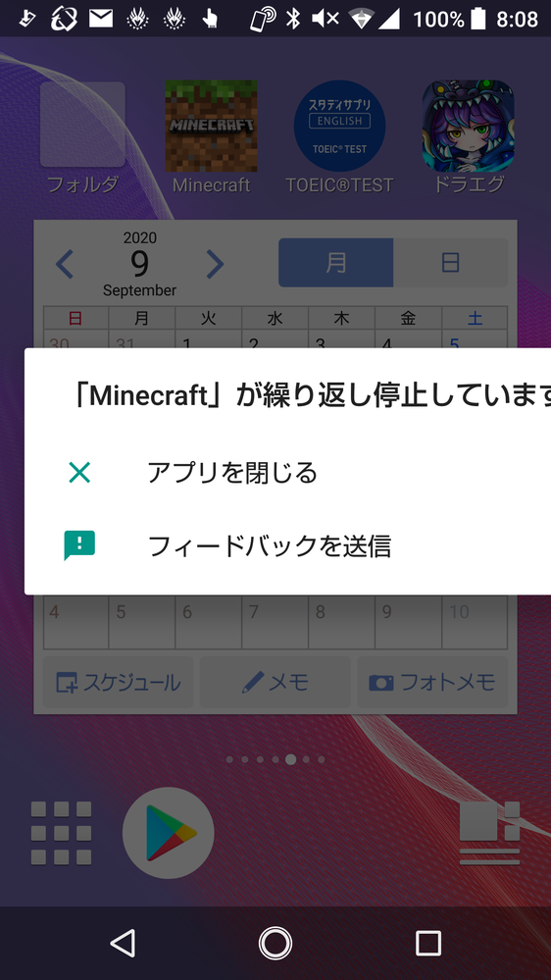Select calendar cell for date 9 in bottom row

pyautogui.click(x=408, y=622)
